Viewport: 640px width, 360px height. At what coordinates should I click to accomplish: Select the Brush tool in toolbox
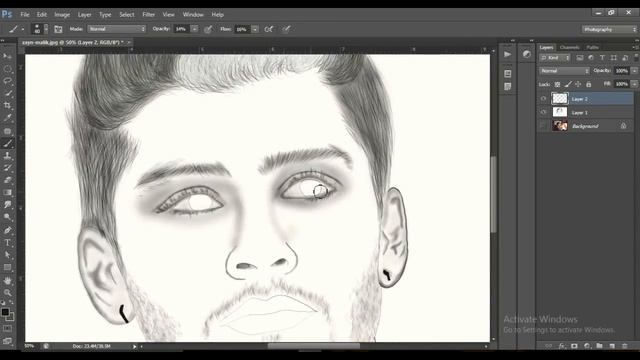click(x=7, y=143)
